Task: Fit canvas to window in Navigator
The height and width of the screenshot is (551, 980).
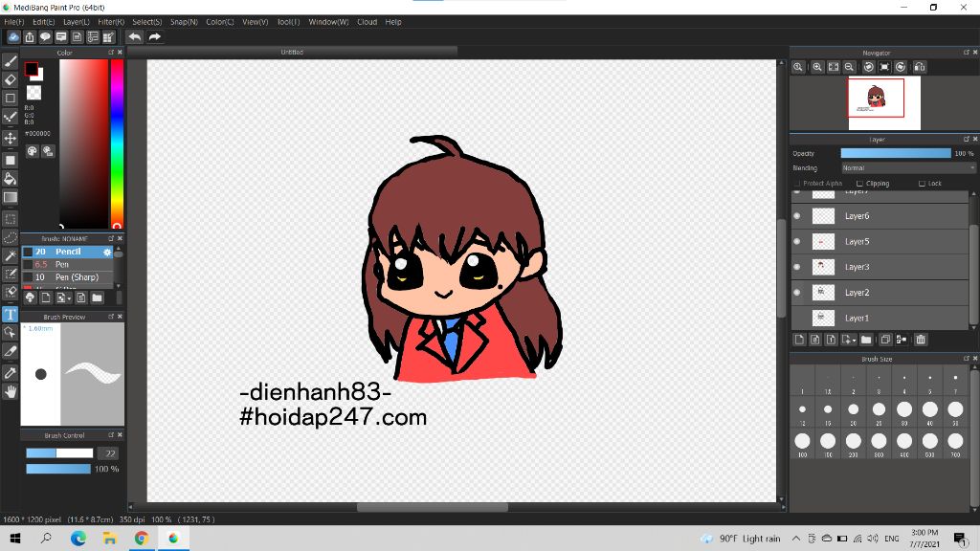Action: pyautogui.click(x=834, y=67)
